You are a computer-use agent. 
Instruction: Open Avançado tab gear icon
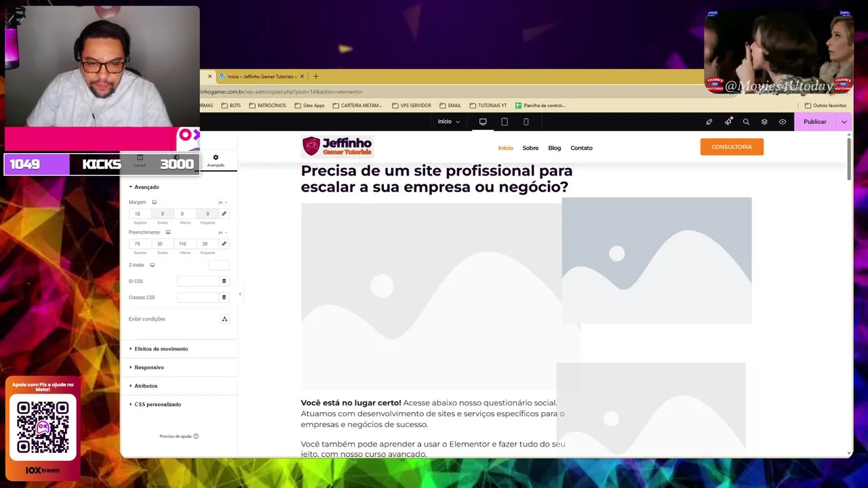pyautogui.click(x=216, y=157)
